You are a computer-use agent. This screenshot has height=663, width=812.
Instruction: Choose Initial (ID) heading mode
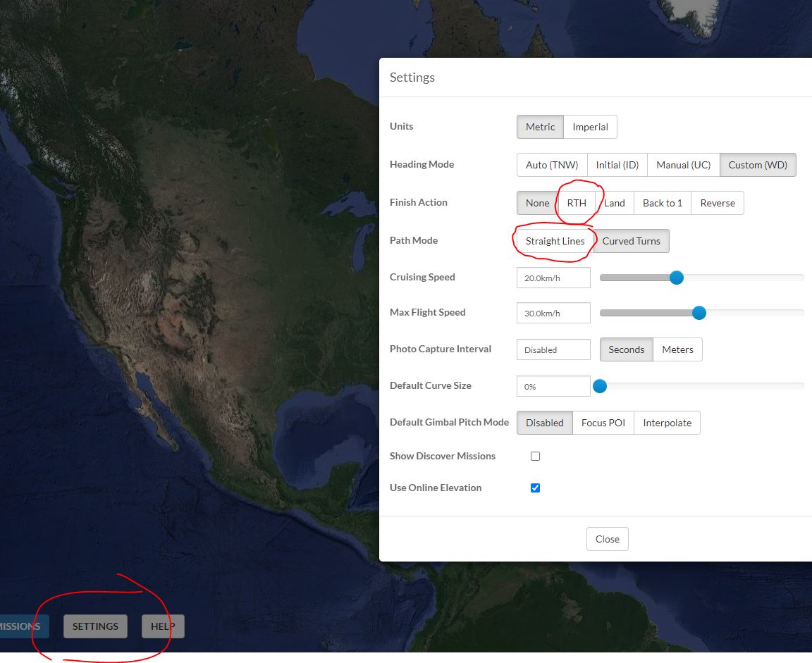coord(617,165)
